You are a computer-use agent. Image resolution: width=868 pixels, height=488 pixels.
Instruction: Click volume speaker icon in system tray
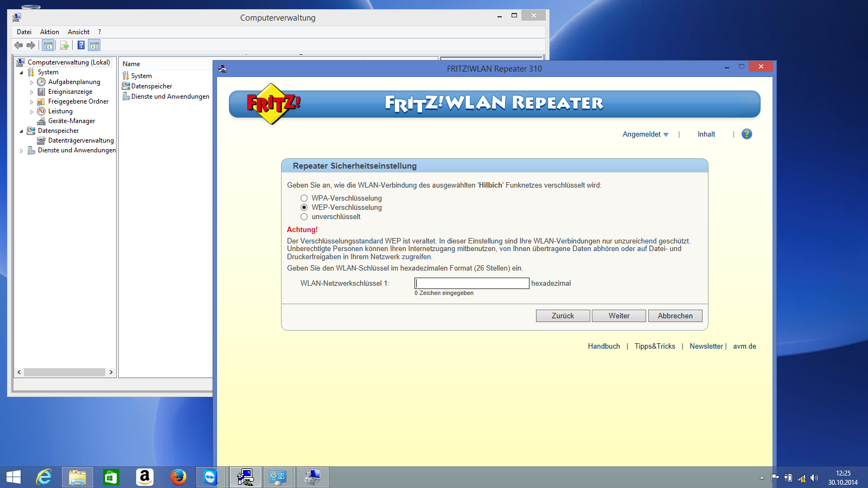coord(814,478)
